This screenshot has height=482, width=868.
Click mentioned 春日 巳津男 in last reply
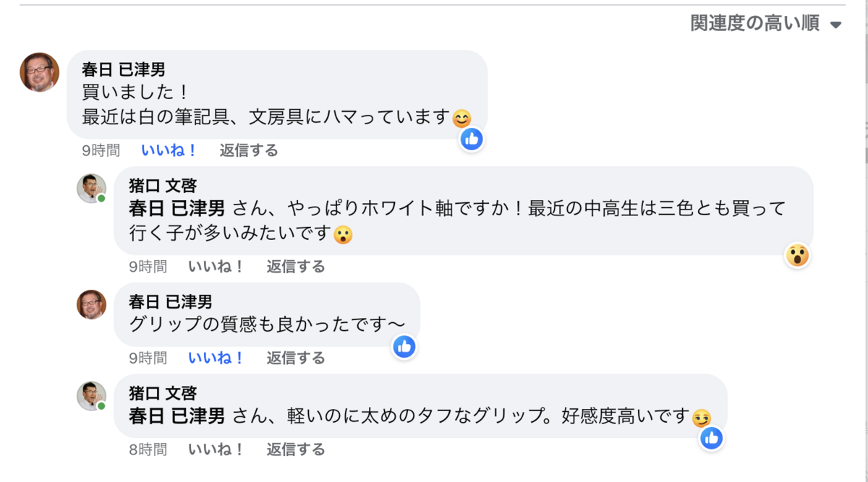click(x=176, y=416)
